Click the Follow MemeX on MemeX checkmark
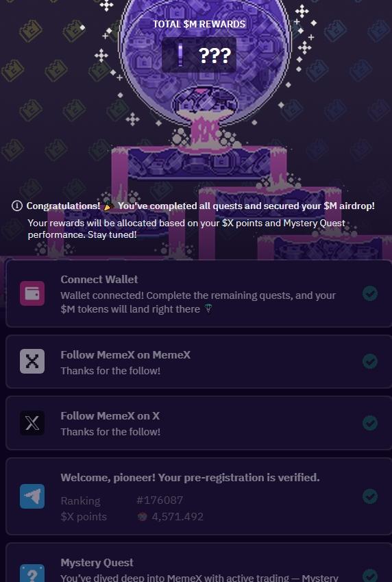This screenshot has height=582, width=392. (370, 361)
